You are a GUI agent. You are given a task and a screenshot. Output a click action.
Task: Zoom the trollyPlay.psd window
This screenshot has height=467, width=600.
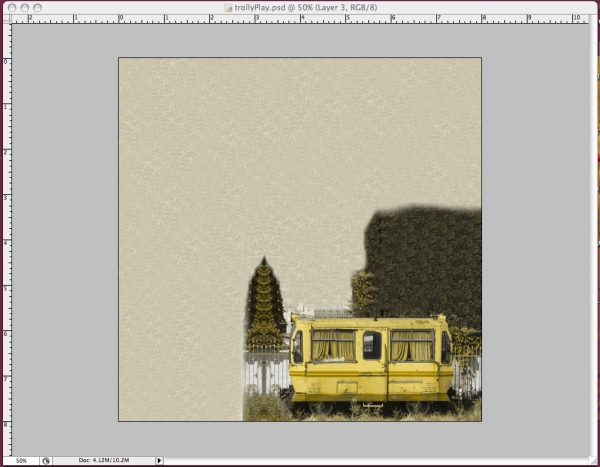click(38, 8)
